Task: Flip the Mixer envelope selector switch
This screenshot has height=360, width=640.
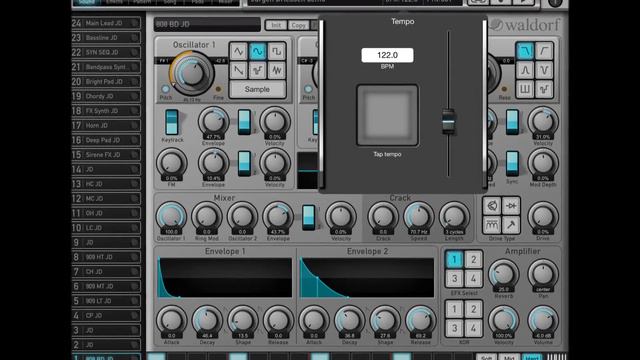Action: tap(309, 218)
